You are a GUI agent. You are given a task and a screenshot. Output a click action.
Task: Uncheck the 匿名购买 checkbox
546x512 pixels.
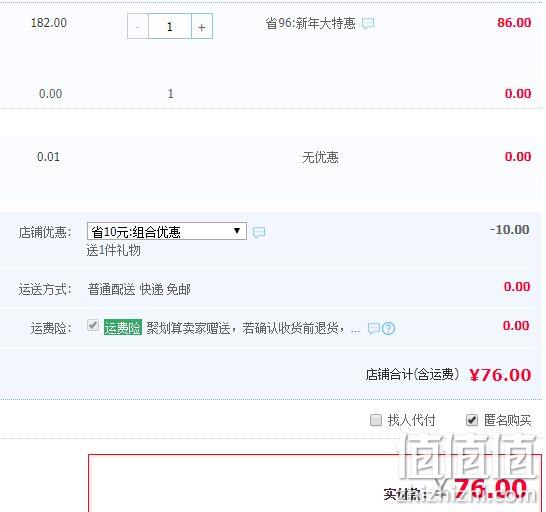click(x=472, y=420)
